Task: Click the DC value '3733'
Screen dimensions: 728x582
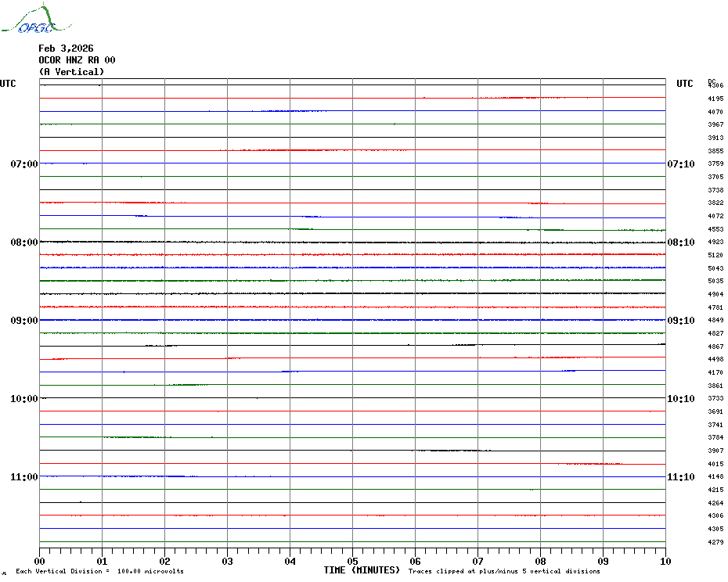Action: coord(715,398)
